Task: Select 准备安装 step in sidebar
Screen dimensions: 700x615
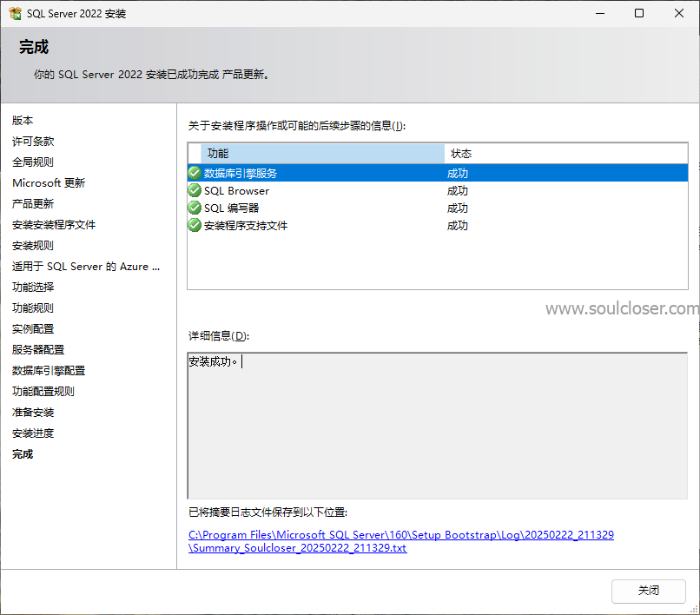Action: [x=33, y=413]
